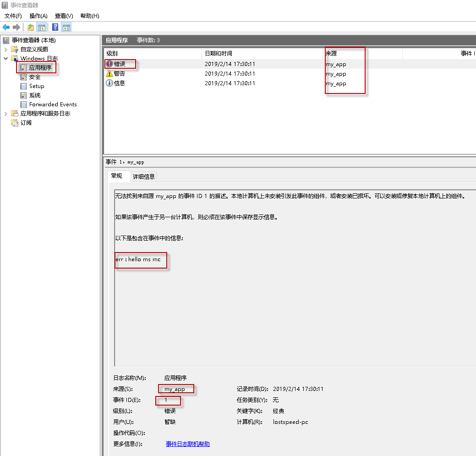Expand the 应用程序和服务日志 tree node

(x=5, y=114)
